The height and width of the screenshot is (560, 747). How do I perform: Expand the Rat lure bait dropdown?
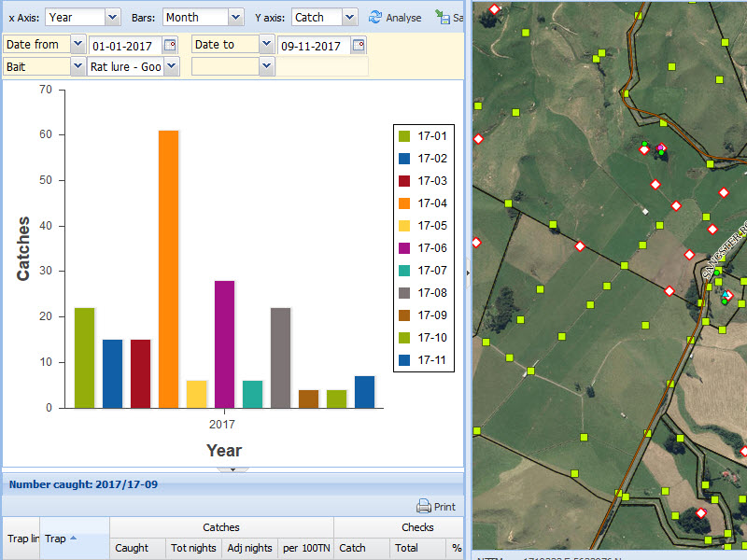click(171, 66)
